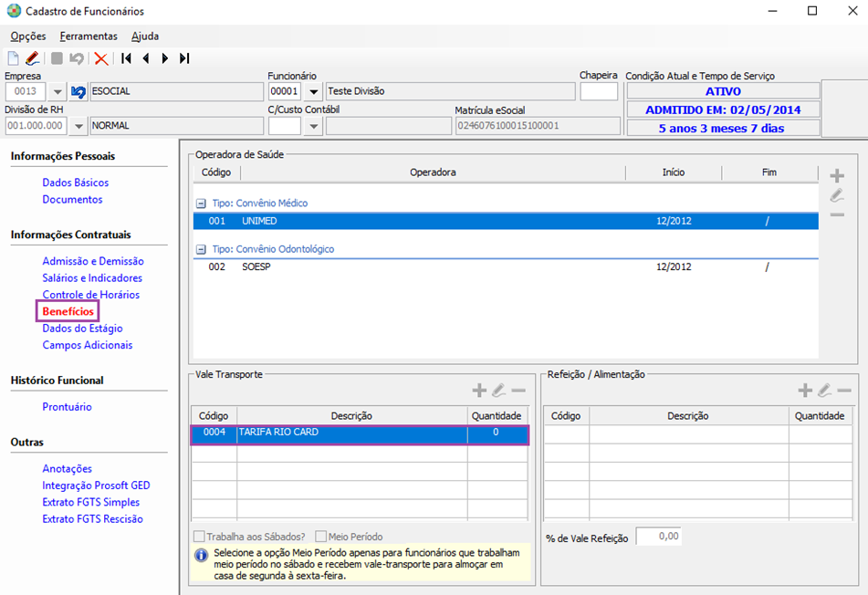Collapse the Tipo: Convênio Médico group
The height and width of the screenshot is (595, 868).
point(200,203)
